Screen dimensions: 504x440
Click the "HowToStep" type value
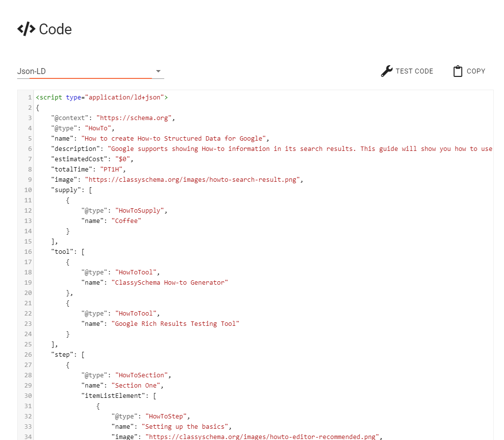coord(166,416)
